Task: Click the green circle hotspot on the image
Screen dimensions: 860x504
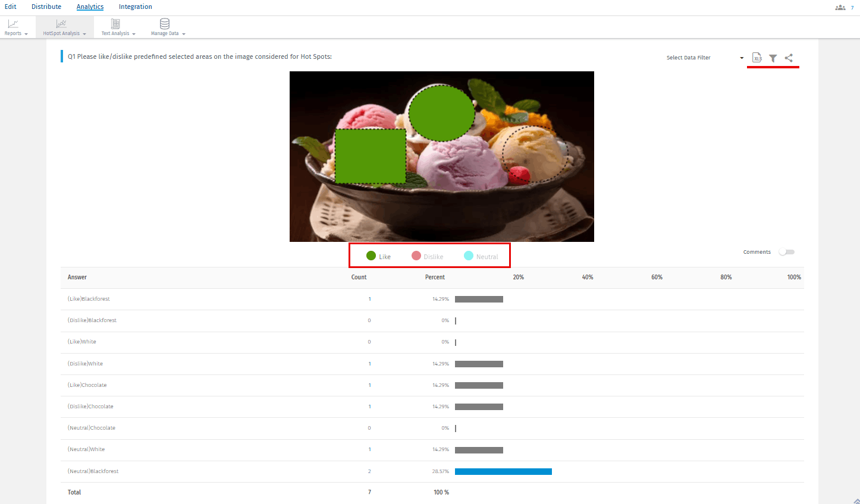Action: [x=441, y=114]
